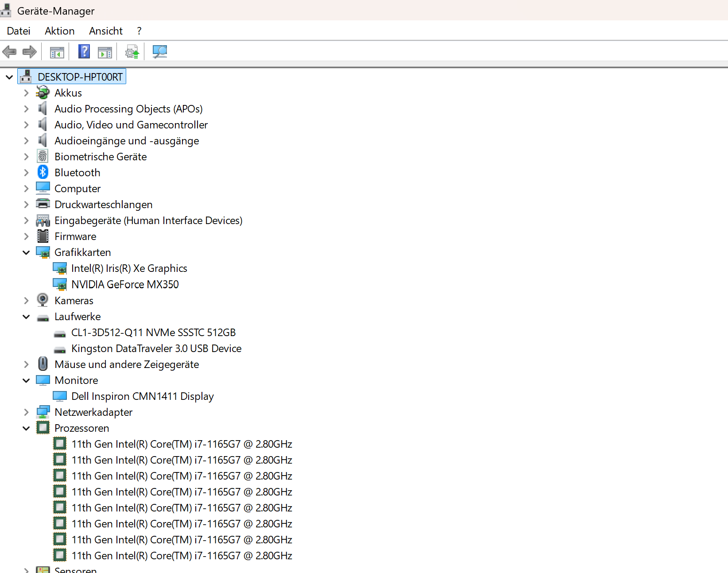Select the Audio, Video und Gamecontroller label
This screenshot has height=573, width=728.
tap(131, 125)
